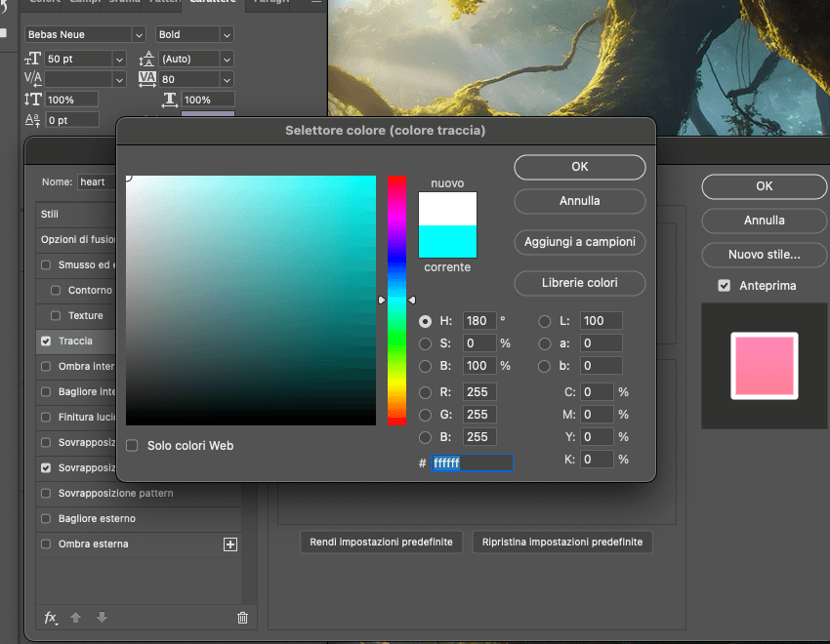The height and width of the screenshot is (644, 830).
Task: Open the 50 pt font size dropdown
Action: (x=119, y=59)
